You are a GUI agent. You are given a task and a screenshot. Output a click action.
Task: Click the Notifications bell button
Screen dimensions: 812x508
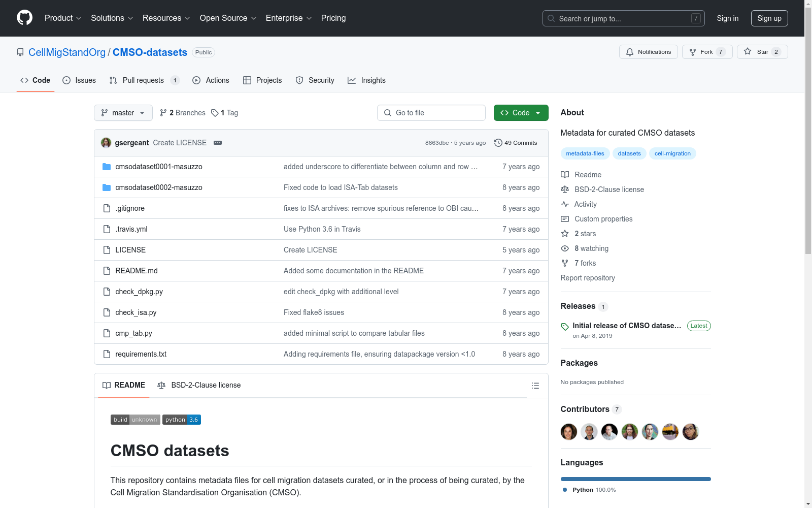pyautogui.click(x=648, y=52)
